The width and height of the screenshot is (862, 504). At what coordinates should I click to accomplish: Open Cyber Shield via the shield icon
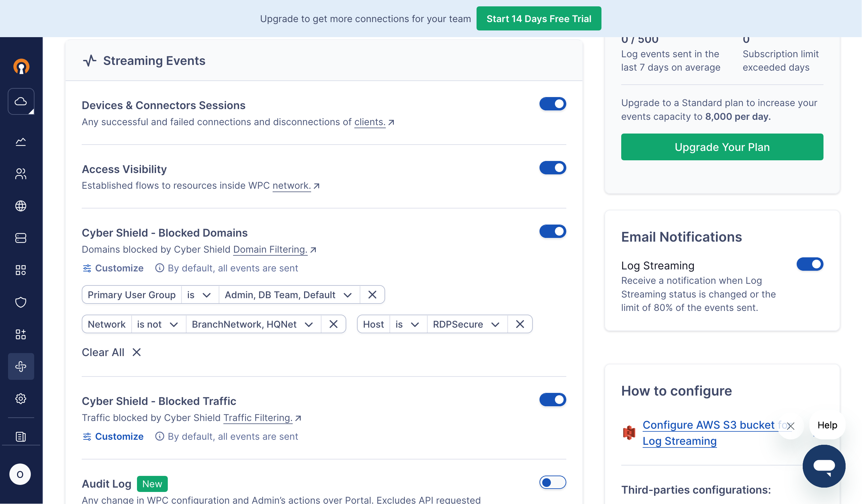(x=21, y=302)
